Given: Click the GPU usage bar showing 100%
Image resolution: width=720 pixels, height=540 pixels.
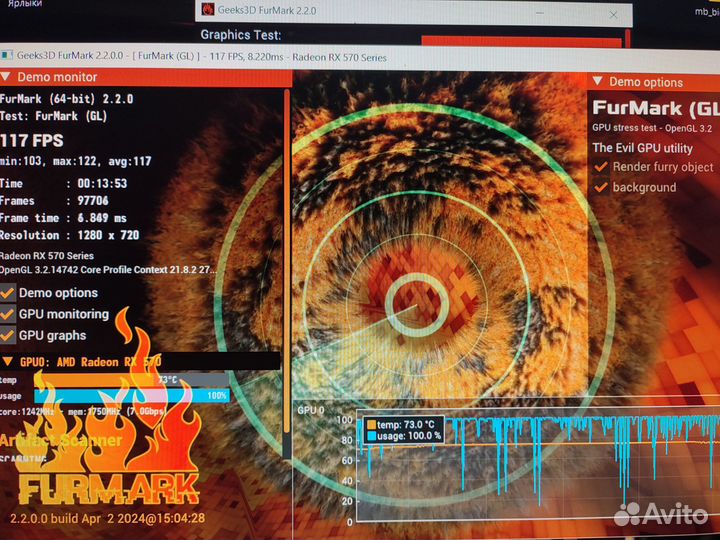Looking at the screenshot, I should [x=131, y=395].
